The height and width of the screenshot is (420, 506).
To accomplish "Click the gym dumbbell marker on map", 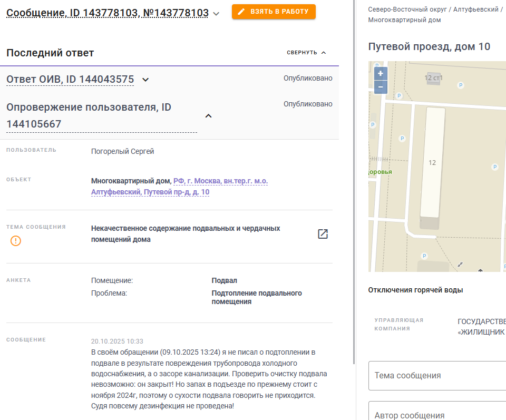I will click(461, 264).
